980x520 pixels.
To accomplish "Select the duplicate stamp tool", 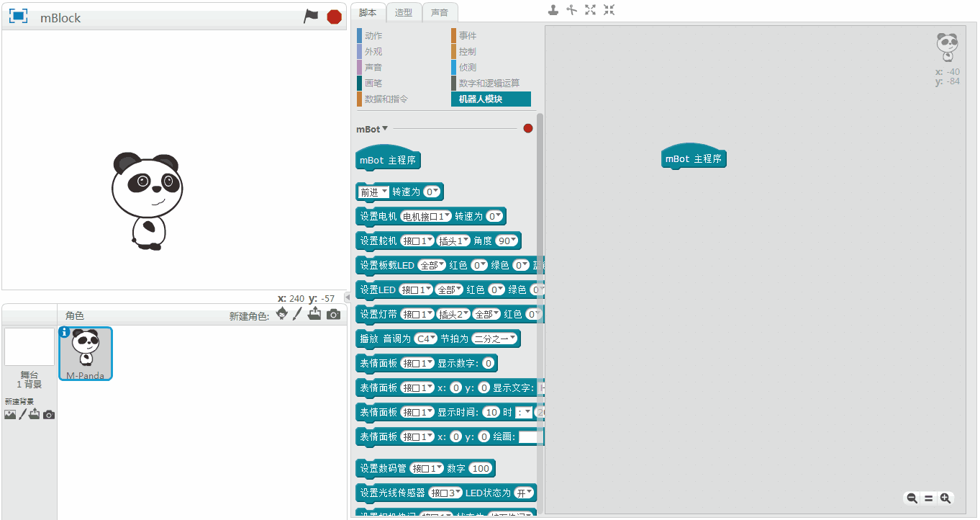I will click(x=553, y=9).
